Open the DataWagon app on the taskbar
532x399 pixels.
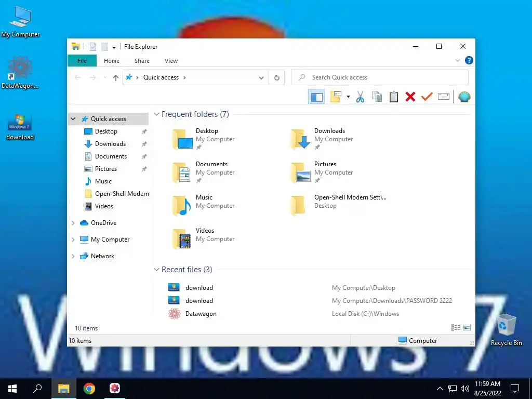(115, 389)
